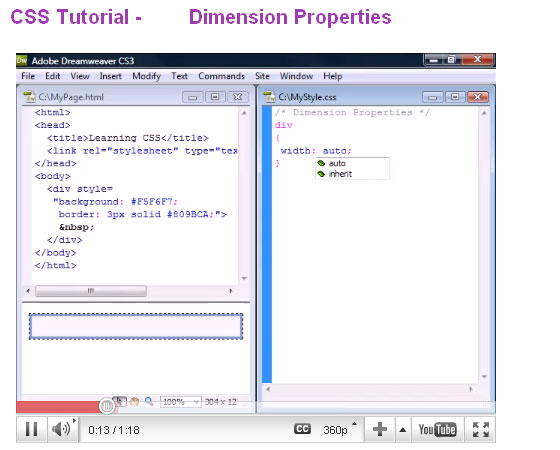Image resolution: width=560 pixels, height=450 pixels.
Task: Click MyPage.html code scroll up arrow
Action: 244,113
